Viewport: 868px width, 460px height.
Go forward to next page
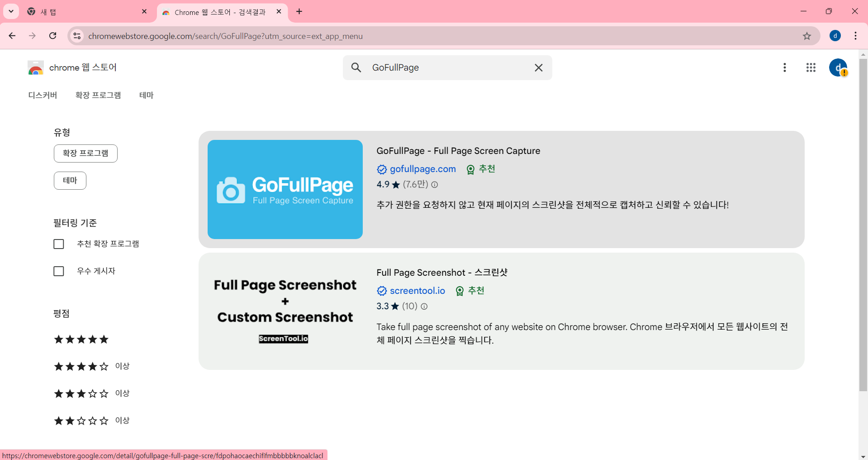[x=33, y=36]
